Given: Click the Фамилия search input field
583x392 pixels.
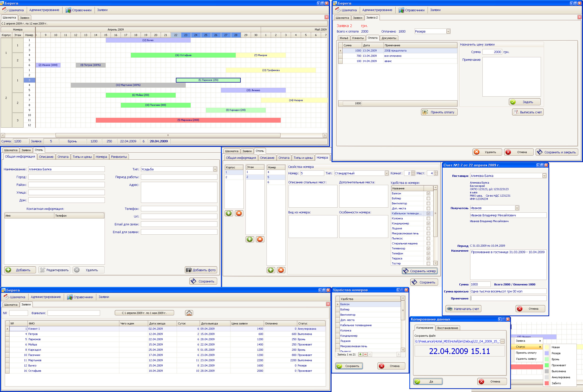Looking at the screenshot, I should [x=74, y=313].
